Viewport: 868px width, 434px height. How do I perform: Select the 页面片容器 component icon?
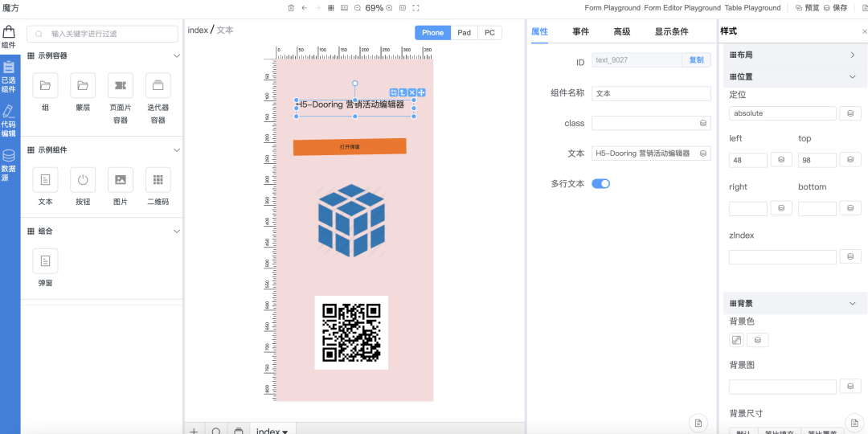[121, 86]
